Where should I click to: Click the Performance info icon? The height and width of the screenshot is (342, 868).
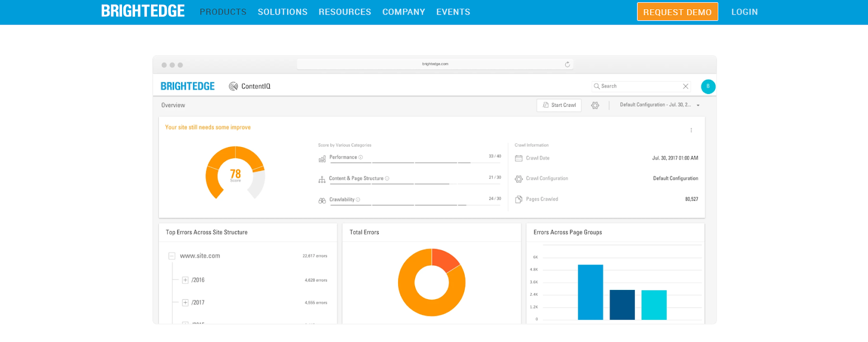tap(361, 157)
